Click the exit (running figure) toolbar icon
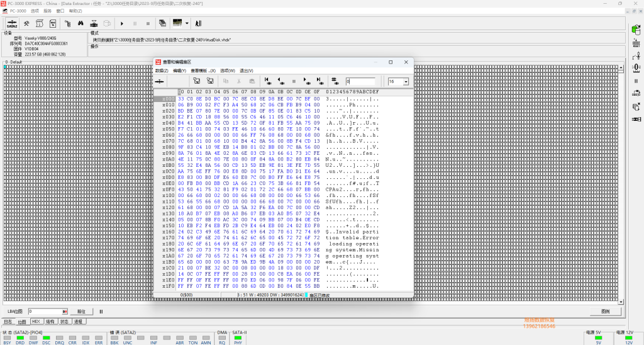Image resolution: width=644 pixels, height=345 pixels. [198, 23]
